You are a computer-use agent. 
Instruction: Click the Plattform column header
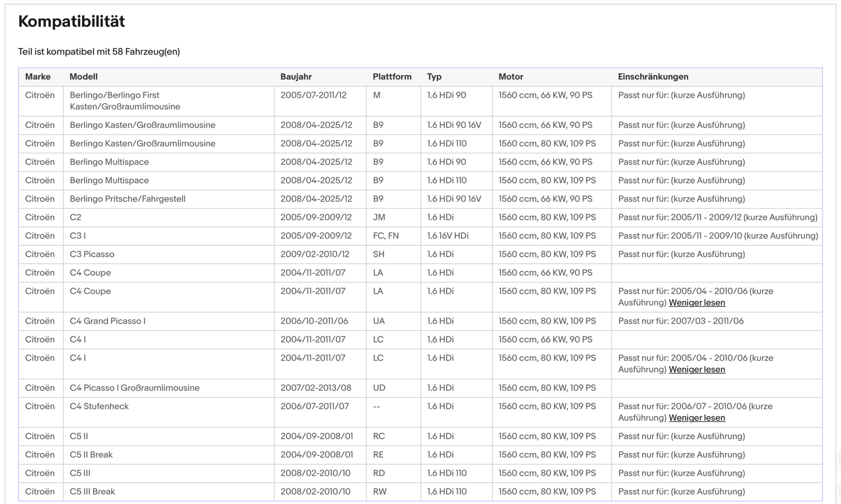pyautogui.click(x=392, y=77)
